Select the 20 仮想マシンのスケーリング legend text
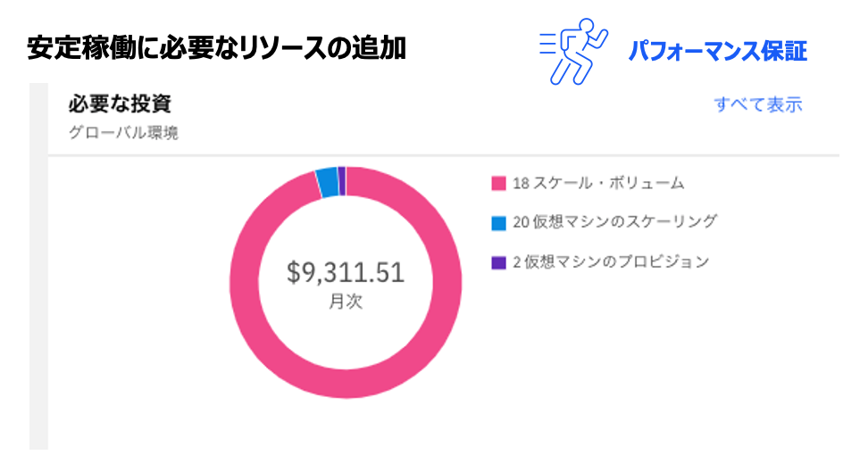Screen dimensions: 868x455 point(615,222)
